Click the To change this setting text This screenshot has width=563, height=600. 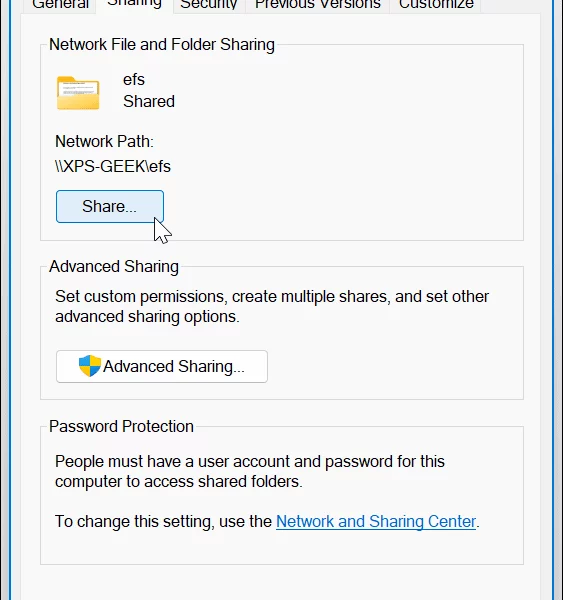click(163, 522)
